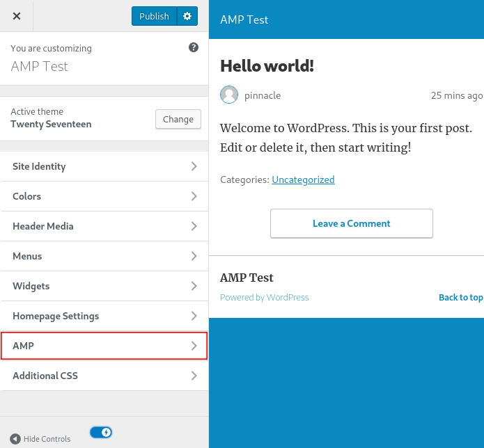The image size is (484, 448).
Task: Click the Hide Controls arrow icon
Action: (15, 439)
